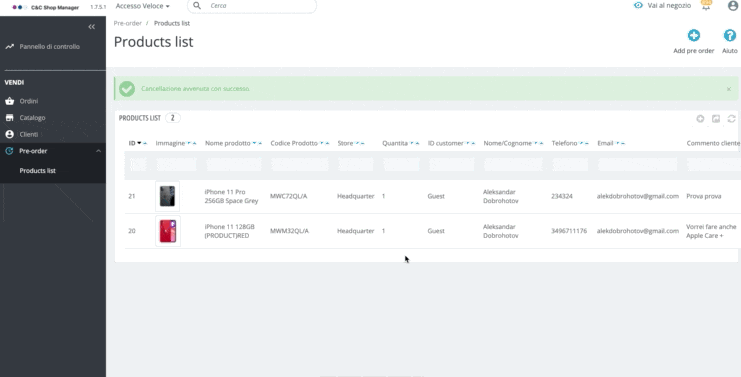
Task: Open the user profile avatar menu
Action: click(x=732, y=6)
